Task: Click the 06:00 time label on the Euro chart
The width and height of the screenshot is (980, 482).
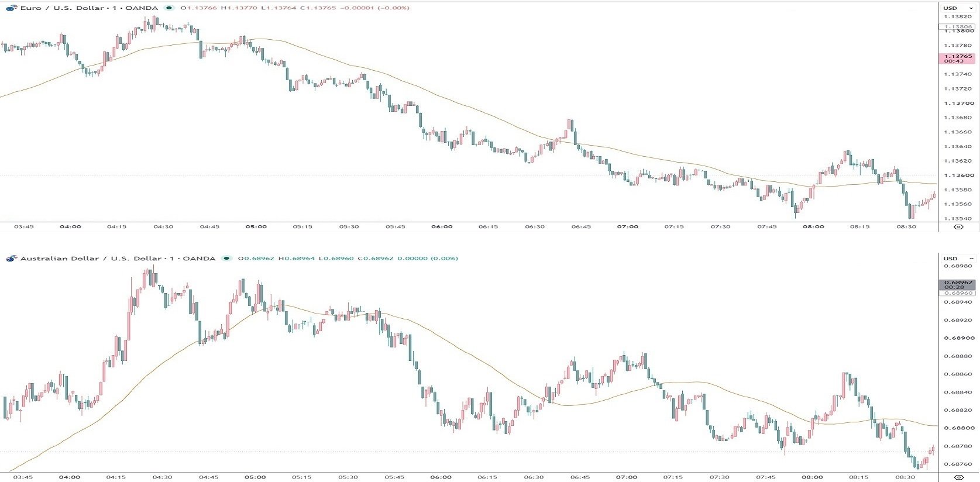Action: pos(442,227)
